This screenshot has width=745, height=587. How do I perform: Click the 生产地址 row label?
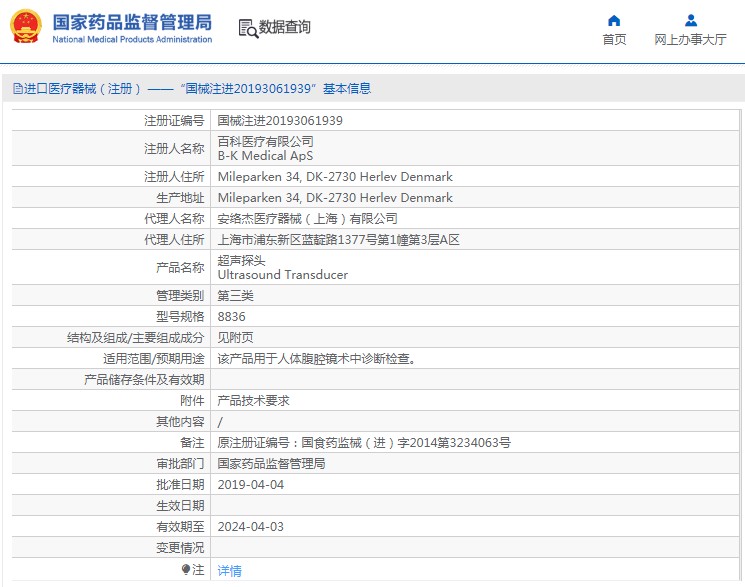(180, 198)
